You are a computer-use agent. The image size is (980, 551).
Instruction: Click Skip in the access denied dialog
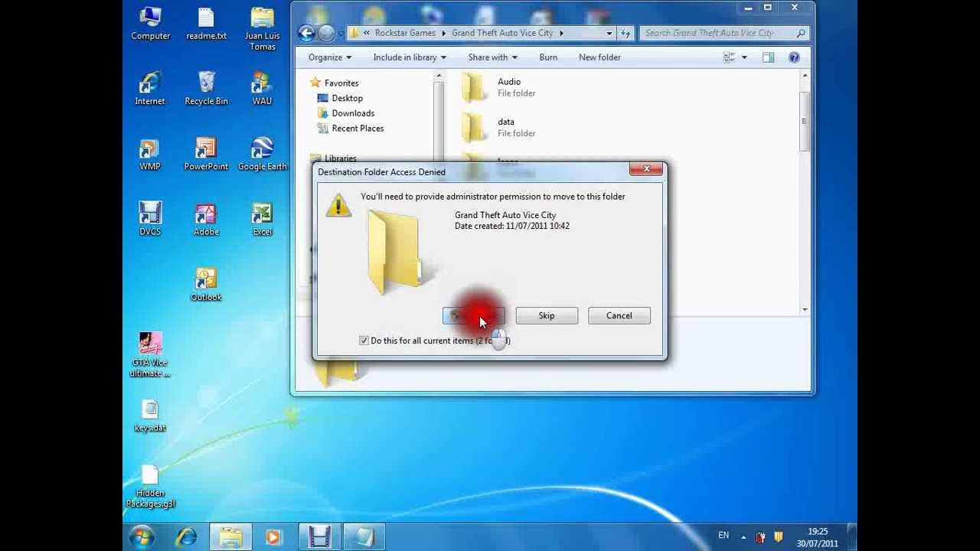pyautogui.click(x=547, y=315)
